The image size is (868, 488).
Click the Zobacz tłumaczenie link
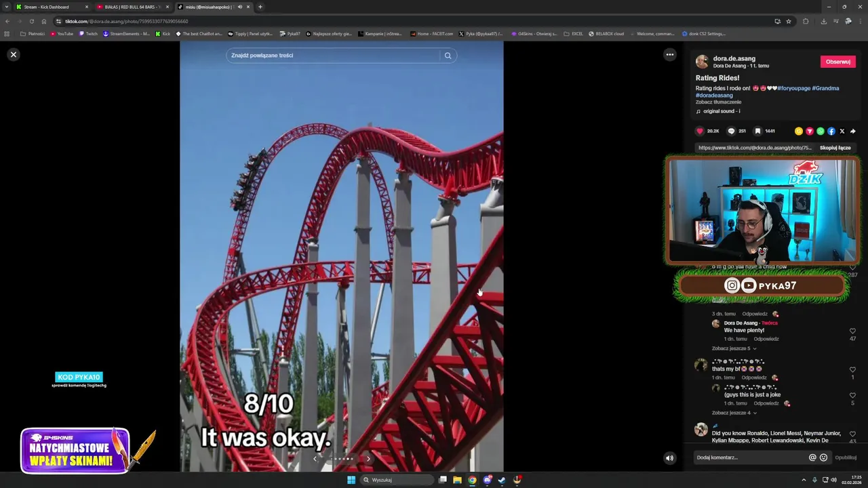[718, 102]
